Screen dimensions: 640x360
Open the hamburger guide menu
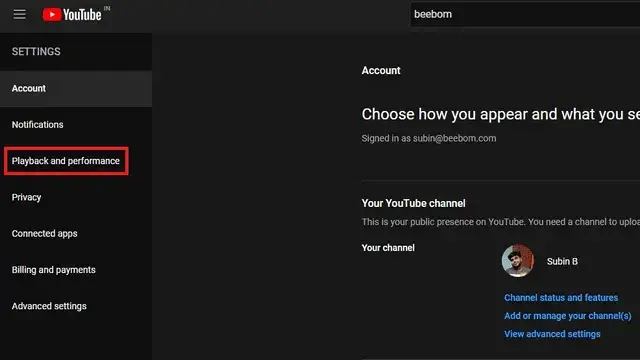(19, 14)
